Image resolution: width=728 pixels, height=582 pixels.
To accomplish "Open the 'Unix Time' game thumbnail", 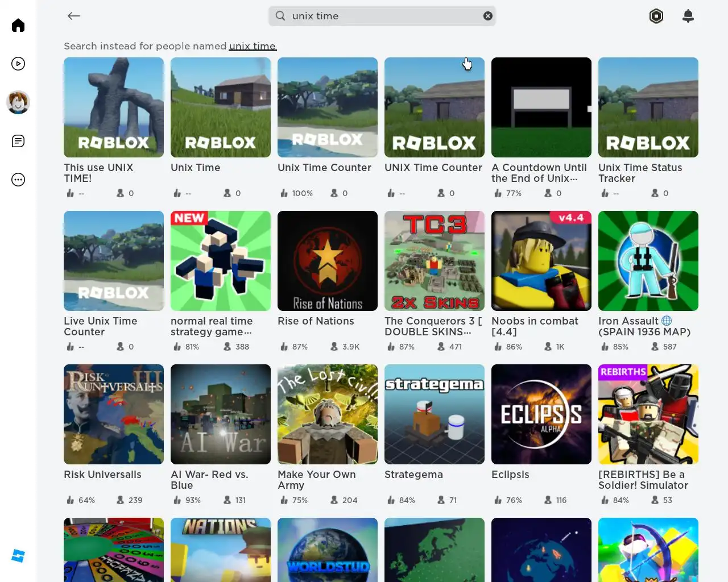I will 221,107.
